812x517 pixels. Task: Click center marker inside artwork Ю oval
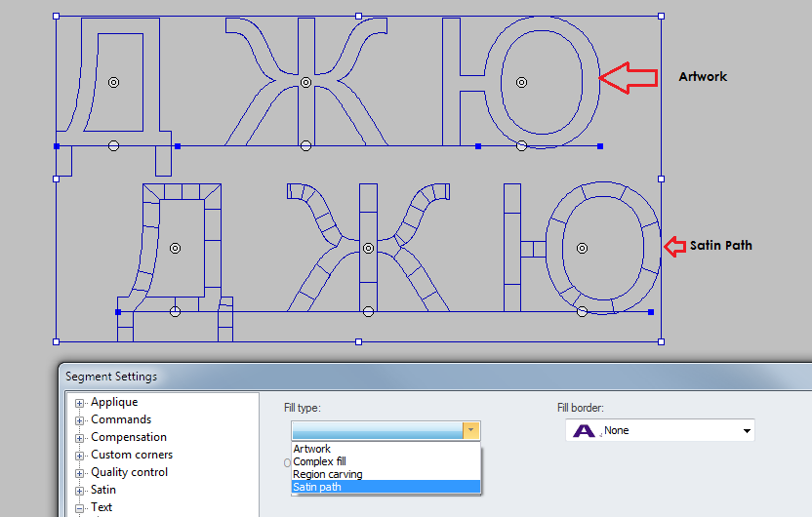click(x=521, y=83)
